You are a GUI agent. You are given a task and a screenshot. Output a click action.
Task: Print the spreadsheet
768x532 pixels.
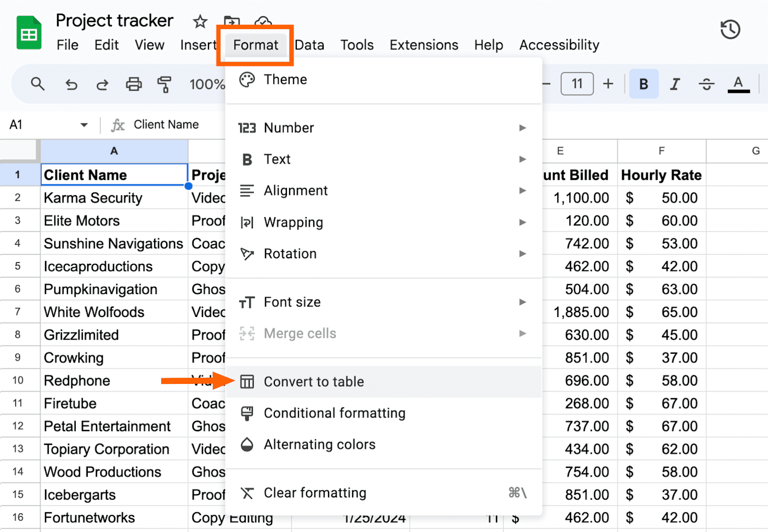pos(134,84)
